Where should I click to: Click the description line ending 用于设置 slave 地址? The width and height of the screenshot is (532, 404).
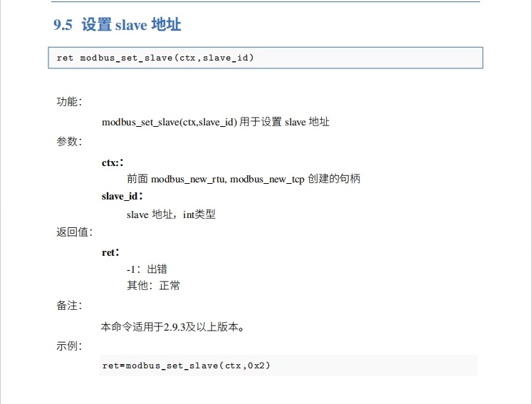215,122
